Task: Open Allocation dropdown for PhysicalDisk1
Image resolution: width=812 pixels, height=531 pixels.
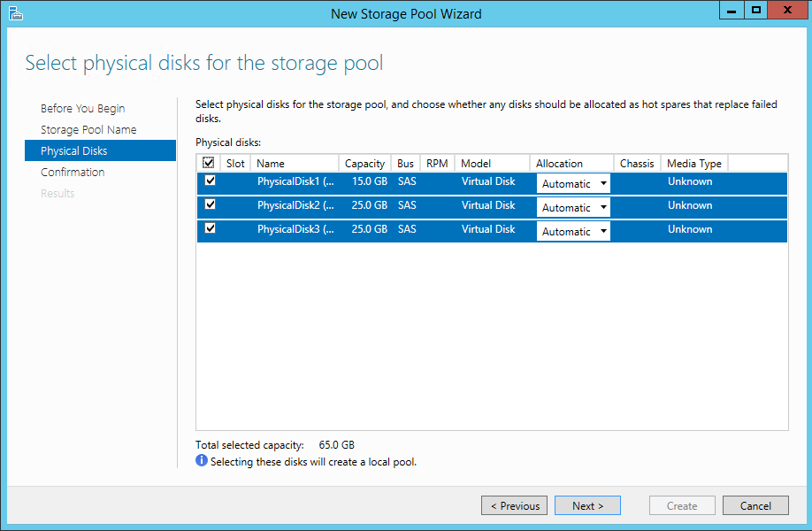Action: click(x=573, y=183)
